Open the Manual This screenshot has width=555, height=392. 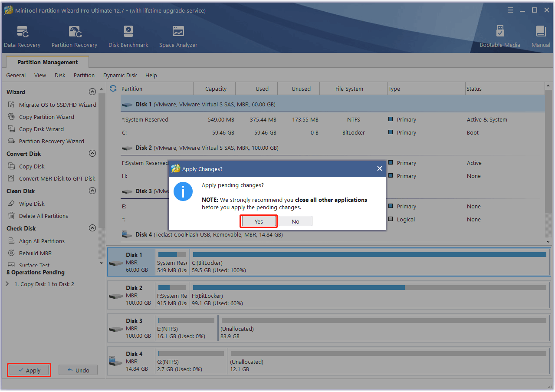tap(540, 36)
